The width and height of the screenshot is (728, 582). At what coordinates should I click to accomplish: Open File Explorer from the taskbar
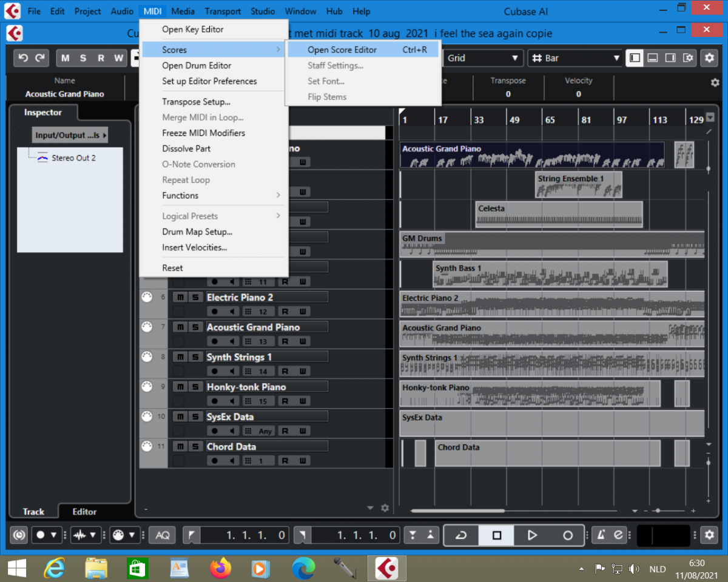tap(96, 568)
